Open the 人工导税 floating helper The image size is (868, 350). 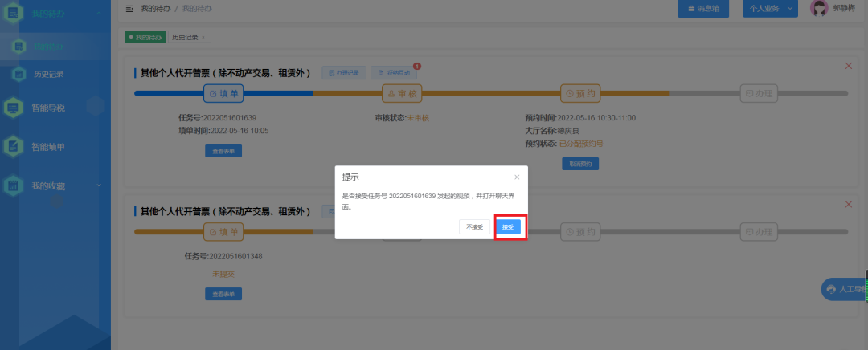(x=844, y=289)
